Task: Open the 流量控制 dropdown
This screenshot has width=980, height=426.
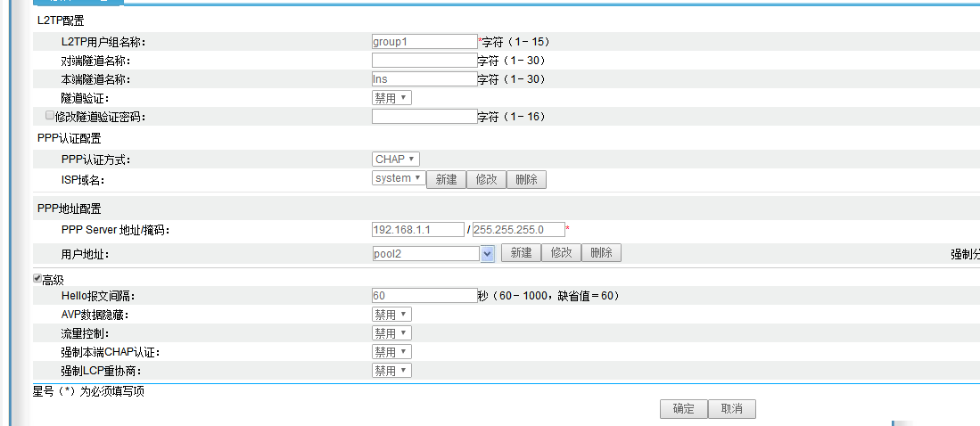Action: (x=391, y=333)
